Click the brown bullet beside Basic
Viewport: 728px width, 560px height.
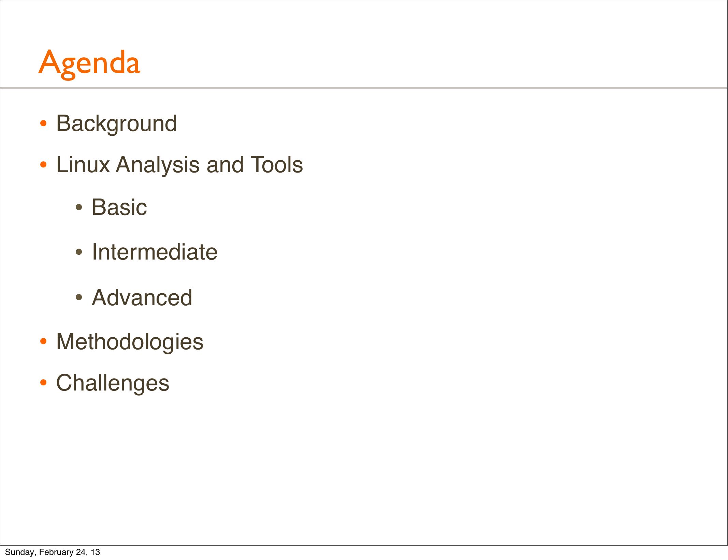[x=79, y=207]
